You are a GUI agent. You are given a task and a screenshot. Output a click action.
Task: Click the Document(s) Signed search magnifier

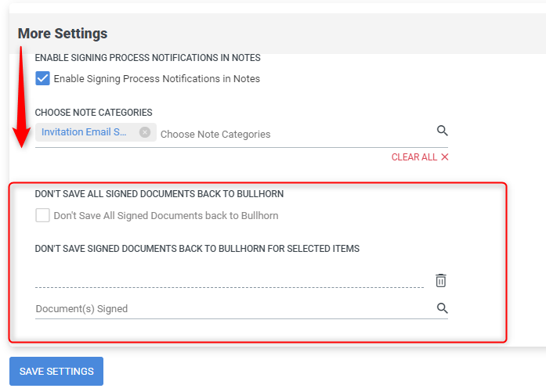click(x=442, y=308)
